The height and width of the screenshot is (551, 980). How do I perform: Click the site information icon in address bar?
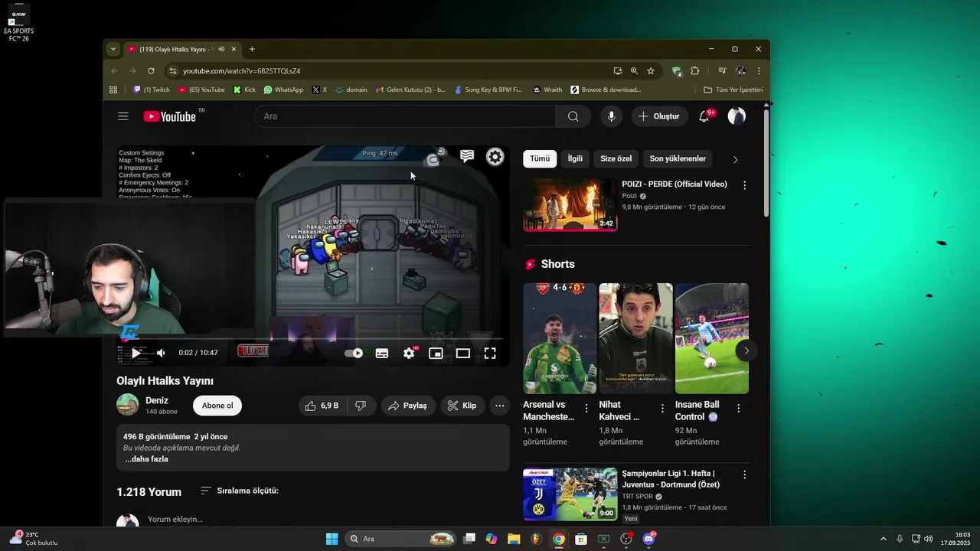[x=173, y=70]
